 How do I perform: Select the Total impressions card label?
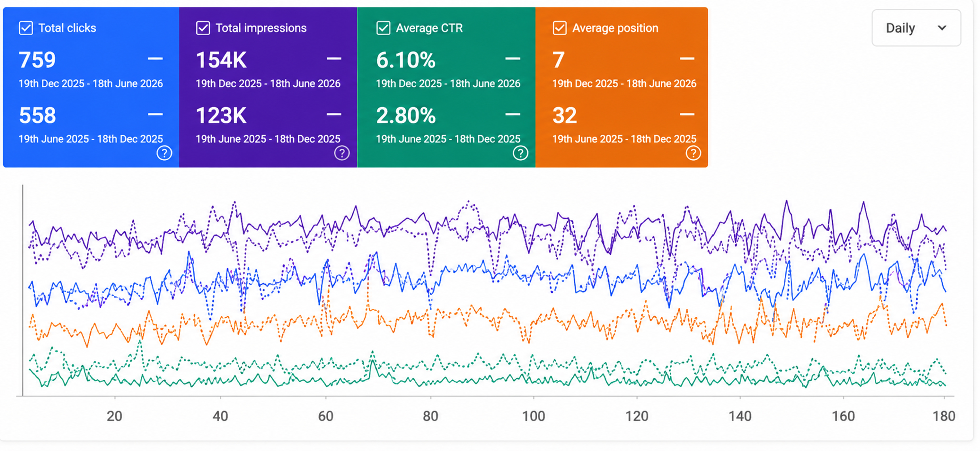point(261,28)
